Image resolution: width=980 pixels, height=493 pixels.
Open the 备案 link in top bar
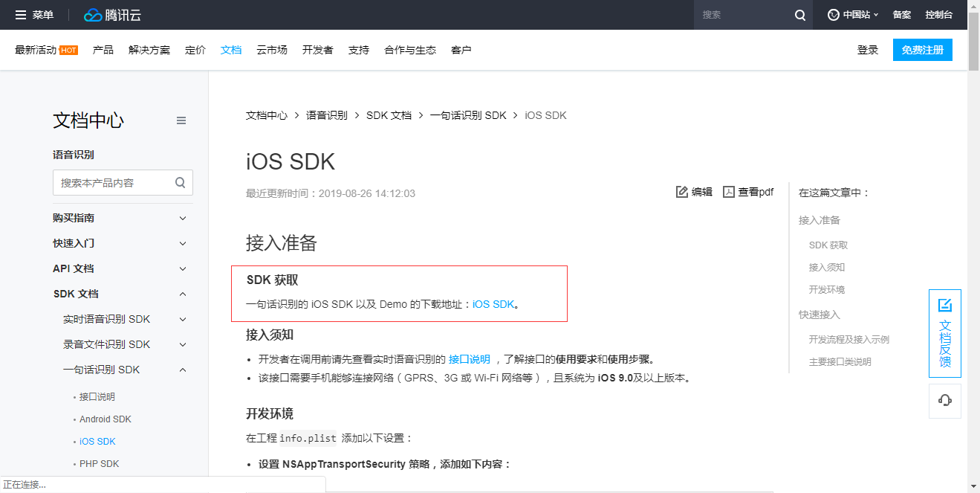[x=902, y=15]
